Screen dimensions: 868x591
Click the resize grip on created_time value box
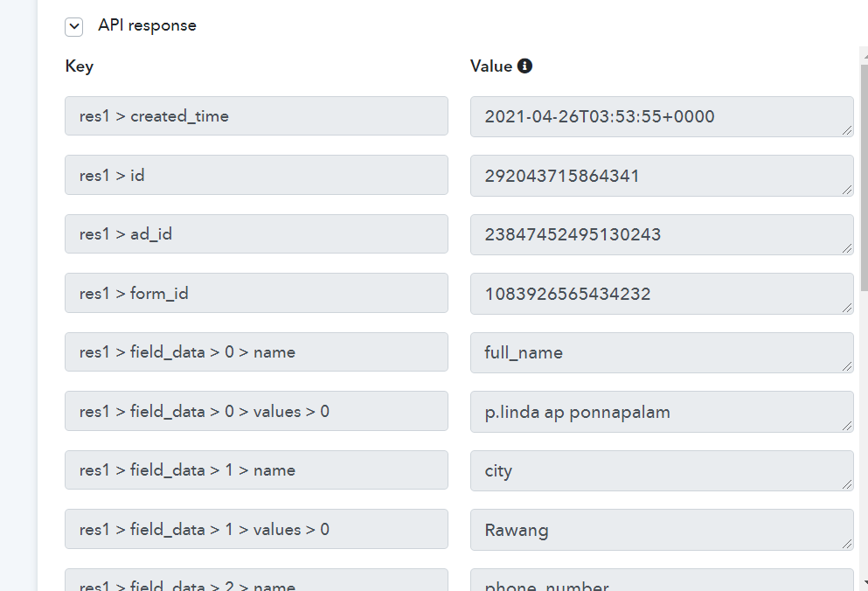point(847,131)
